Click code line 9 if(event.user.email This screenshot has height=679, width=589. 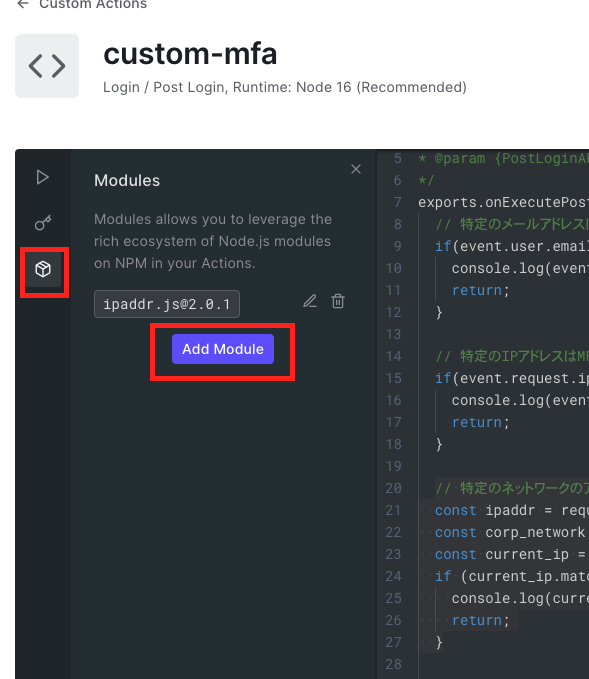[x=512, y=246]
